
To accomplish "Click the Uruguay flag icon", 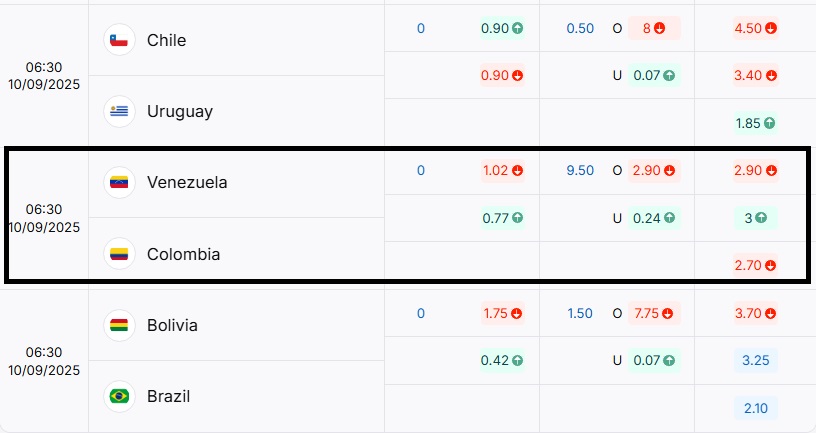I will [119, 111].
